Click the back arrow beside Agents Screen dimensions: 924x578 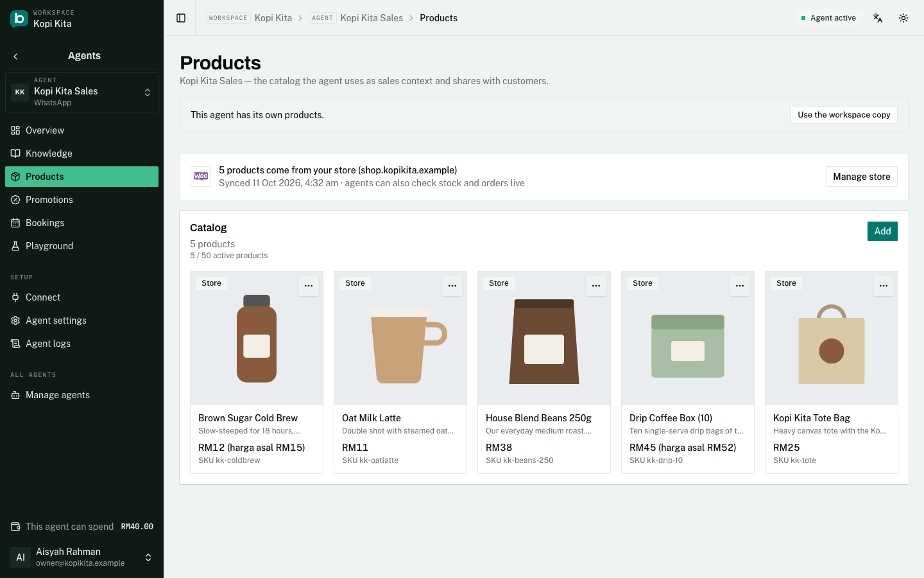15,57
